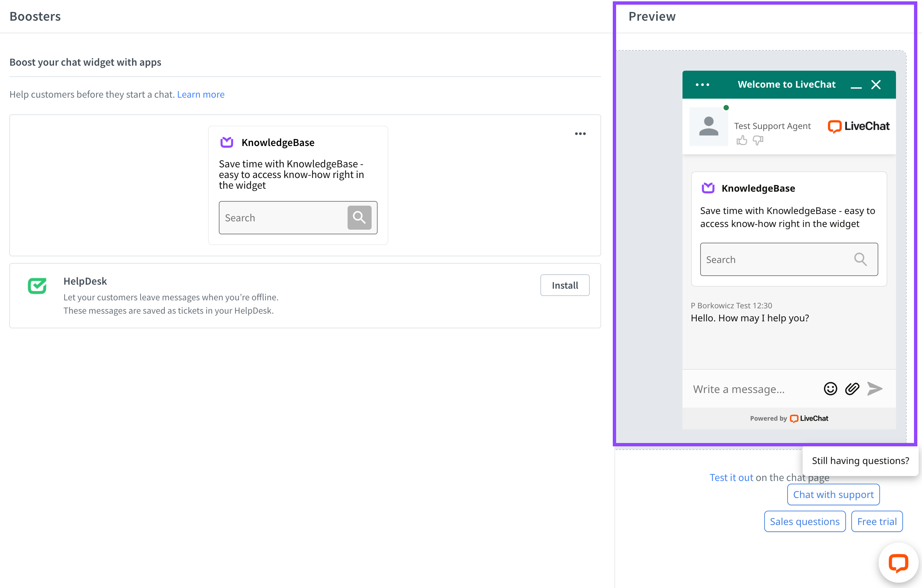This screenshot has width=922, height=588.
Task: Click the Free trial button
Action: click(877, 521)
